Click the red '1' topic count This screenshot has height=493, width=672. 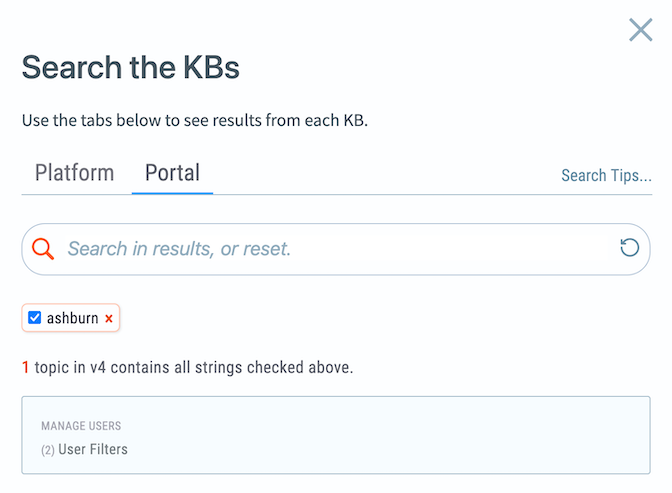pyautogui.click(x=26, y=367)
